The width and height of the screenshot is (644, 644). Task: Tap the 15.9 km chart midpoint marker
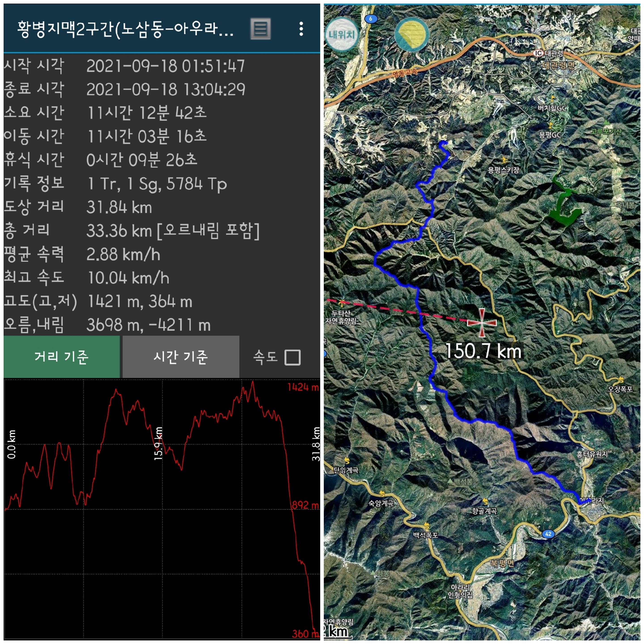pos(158,444)
